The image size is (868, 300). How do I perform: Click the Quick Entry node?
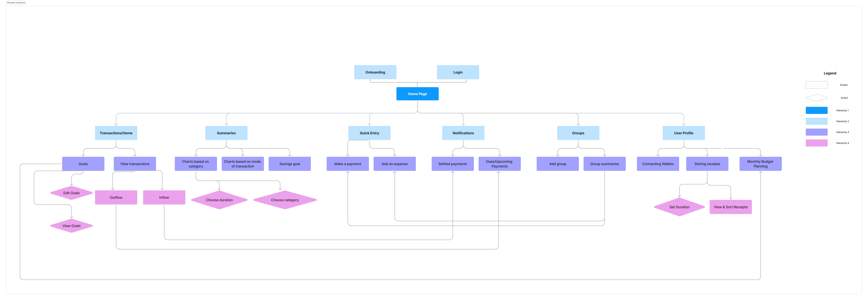(x=369, y=133)
